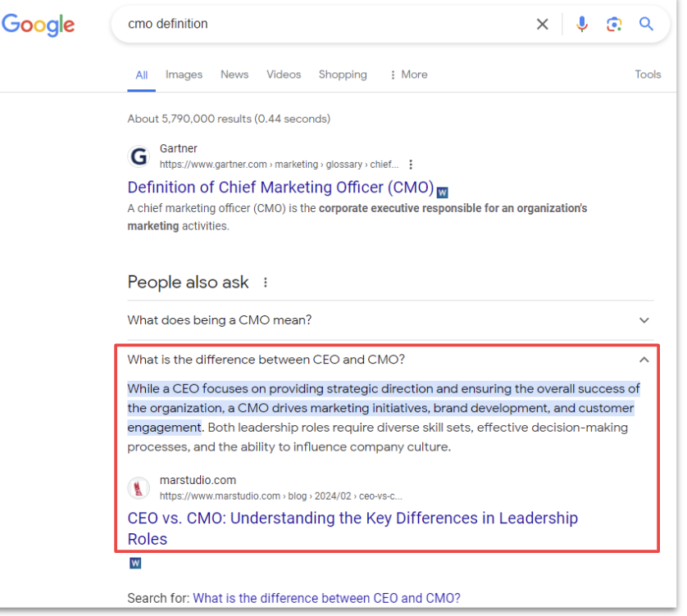
Task: Open the Tools options
Action: click(648, 75)
